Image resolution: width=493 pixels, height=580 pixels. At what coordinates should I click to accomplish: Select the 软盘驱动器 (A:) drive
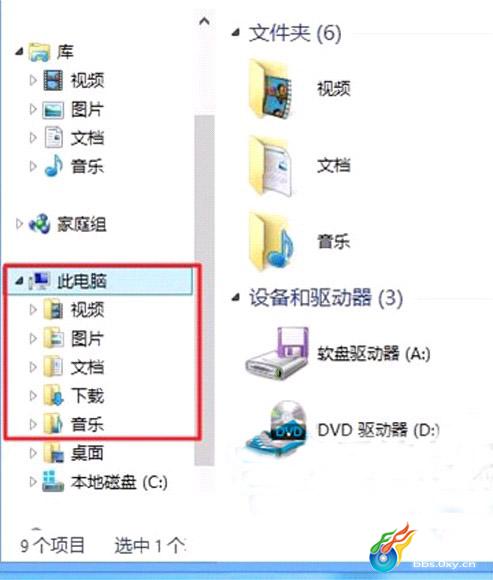coord(337,354)
